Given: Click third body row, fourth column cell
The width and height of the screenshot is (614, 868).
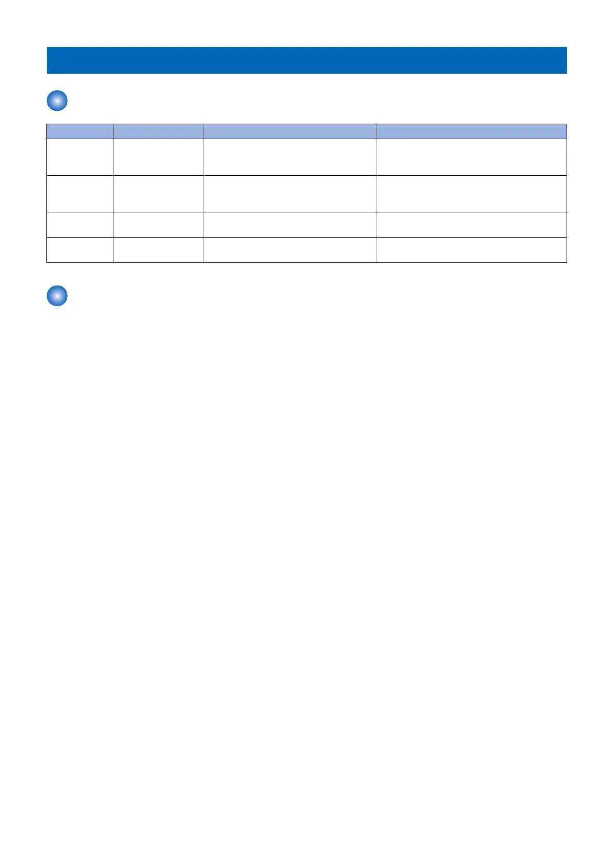Looking at the screenshot, I should pyautogui.click(x=471, y=225).
